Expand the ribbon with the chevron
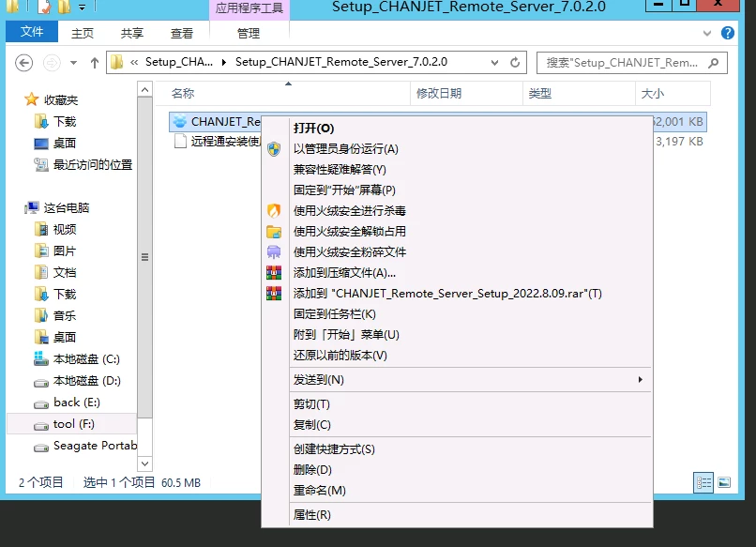This screenshot has height=547, width=756. coord(707,33)
